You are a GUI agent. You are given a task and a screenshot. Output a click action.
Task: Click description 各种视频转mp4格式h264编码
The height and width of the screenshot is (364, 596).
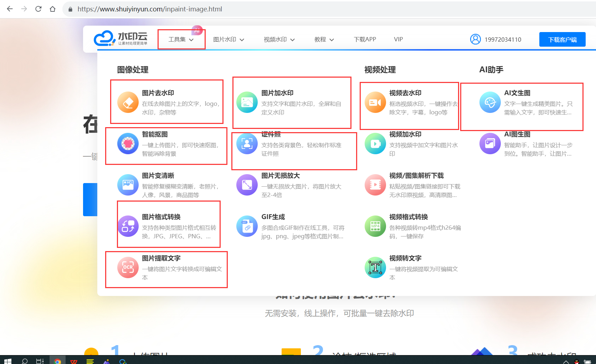pos(425,232)
